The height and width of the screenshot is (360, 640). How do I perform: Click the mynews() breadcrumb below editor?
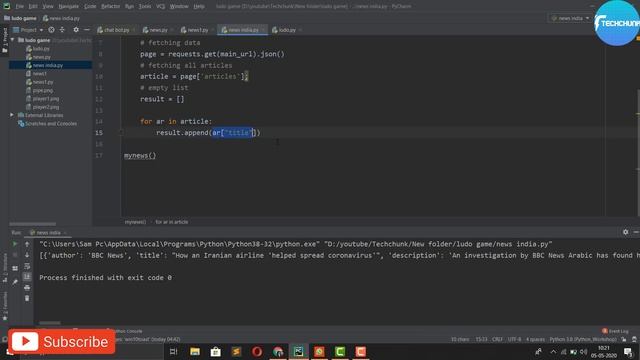click(135, 222)
